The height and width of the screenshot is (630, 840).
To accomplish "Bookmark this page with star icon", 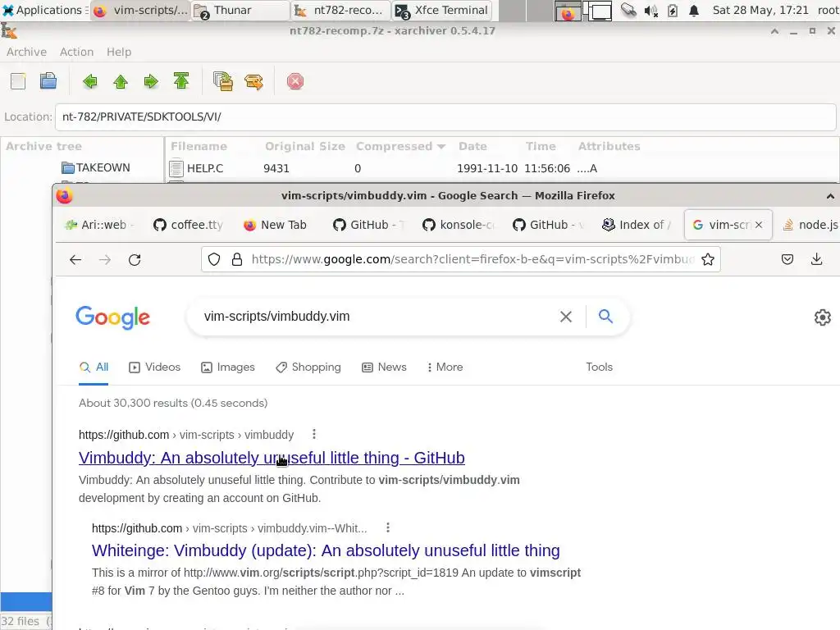I will coord(708,260).
